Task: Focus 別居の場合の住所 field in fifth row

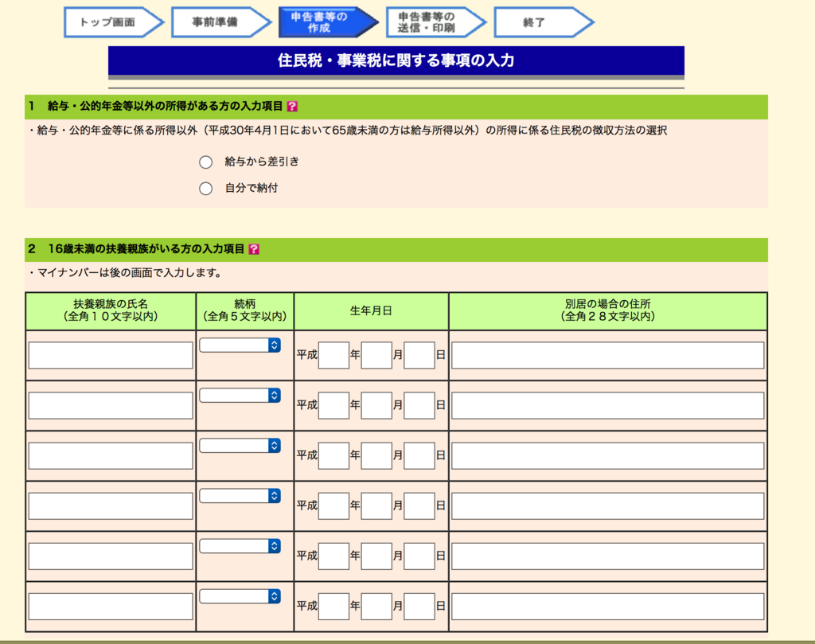Action: pyautogui.click(x=607, y=556)
